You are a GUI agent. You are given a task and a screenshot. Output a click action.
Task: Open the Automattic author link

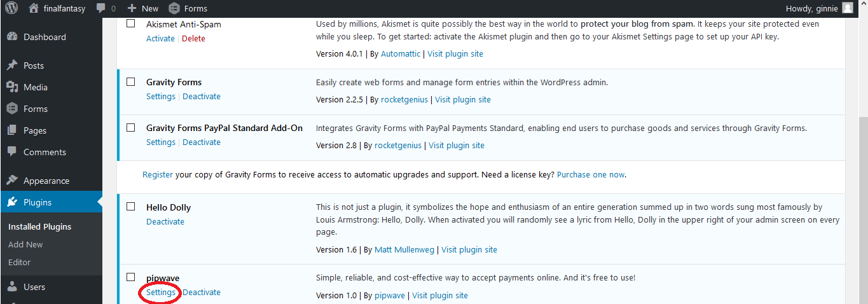(401, 53)
